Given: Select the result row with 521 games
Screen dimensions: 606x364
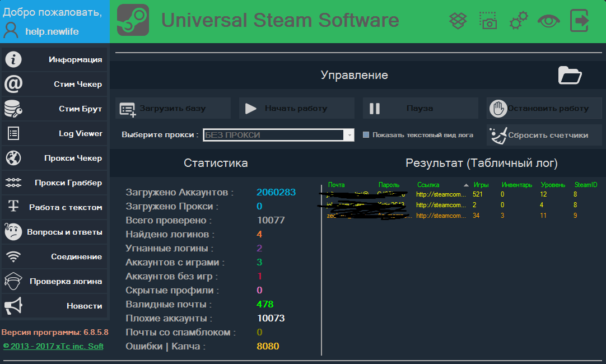Looking at the screenshot, I should 462,194.
